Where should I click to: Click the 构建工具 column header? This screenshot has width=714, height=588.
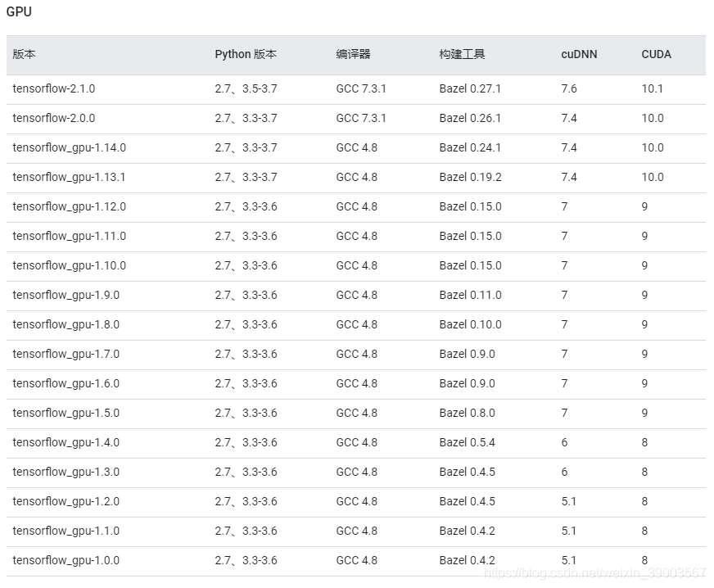462,54
